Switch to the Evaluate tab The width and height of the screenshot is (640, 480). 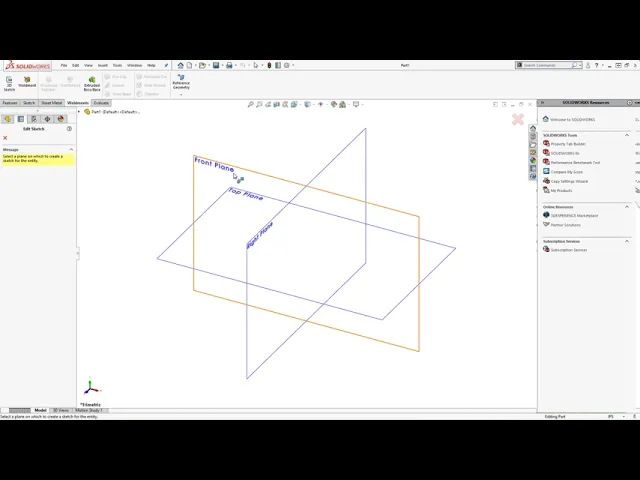tap(101, 103)
